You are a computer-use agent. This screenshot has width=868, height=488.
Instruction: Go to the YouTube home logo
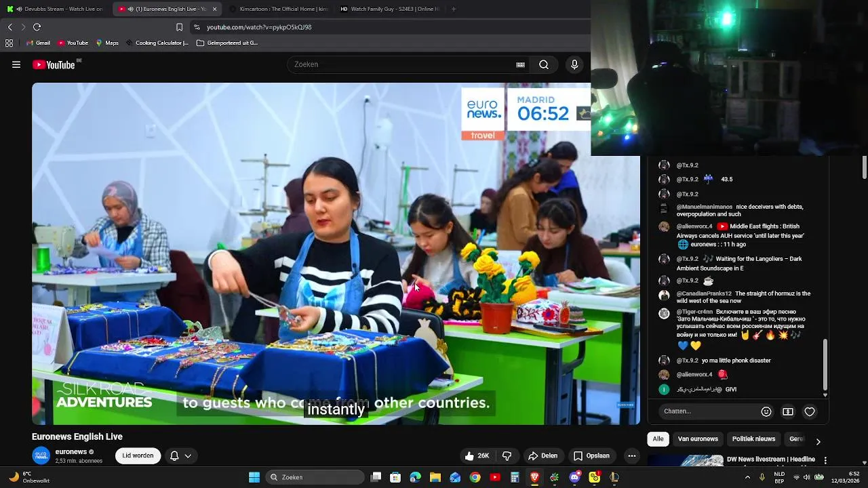click(54, 64)
